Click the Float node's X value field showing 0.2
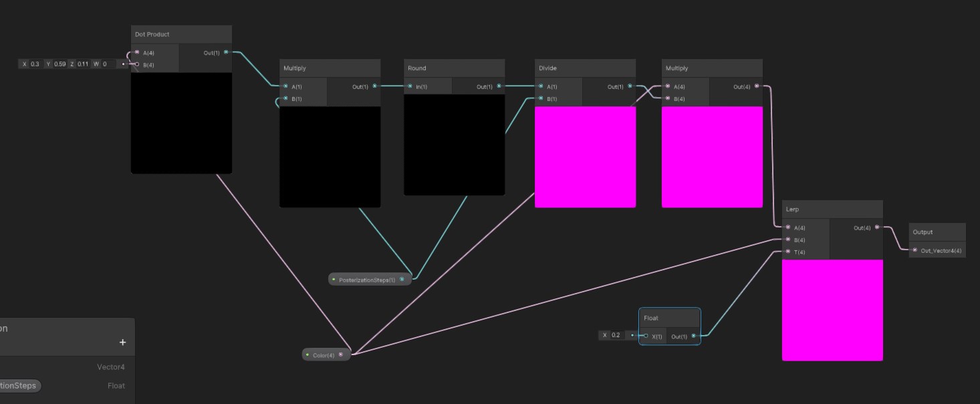 coord(616,336)
